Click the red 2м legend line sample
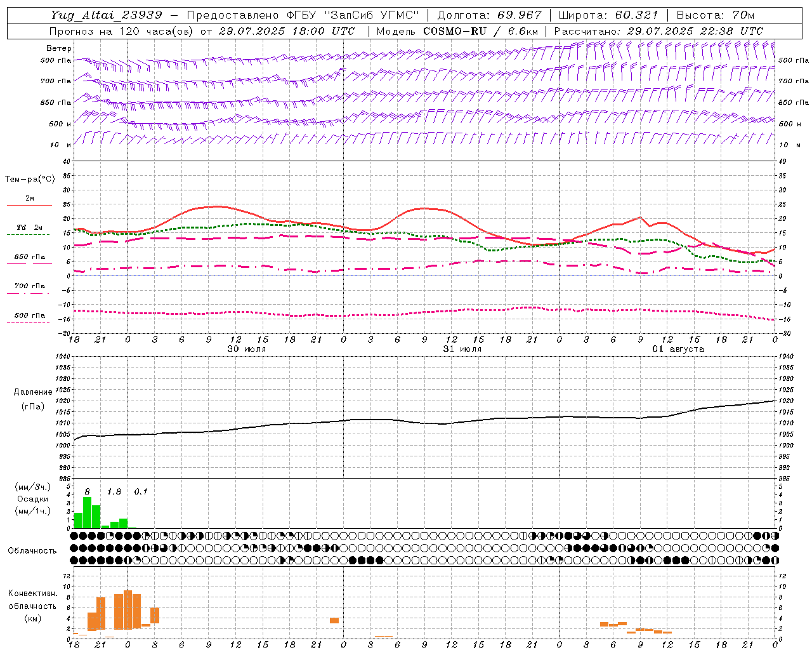Screen dimensions: 812x650 [29, 205]
